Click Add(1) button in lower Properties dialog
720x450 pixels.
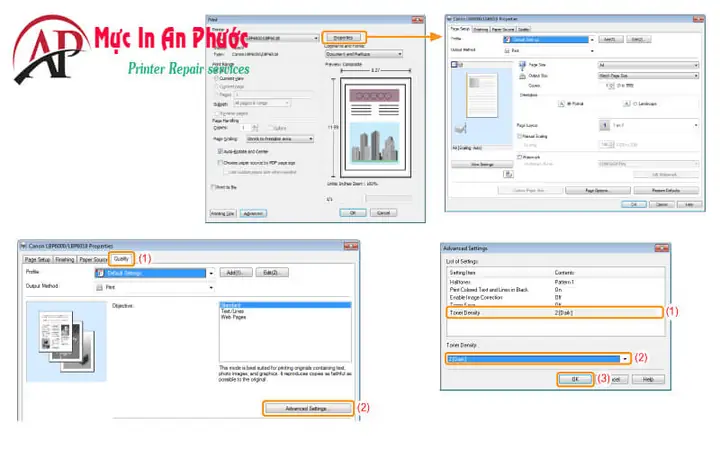[236, 273]
